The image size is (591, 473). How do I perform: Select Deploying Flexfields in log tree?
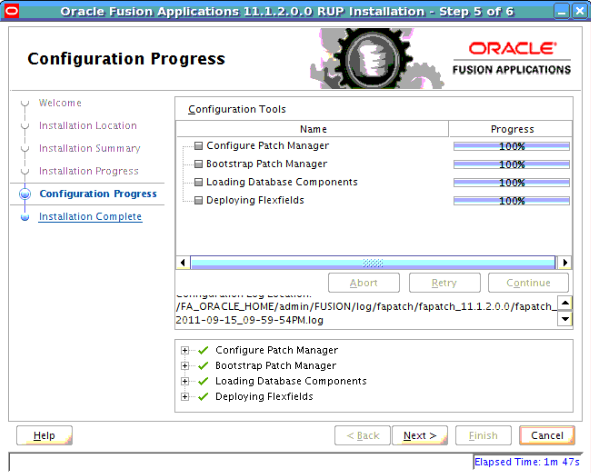pos(264,396)
